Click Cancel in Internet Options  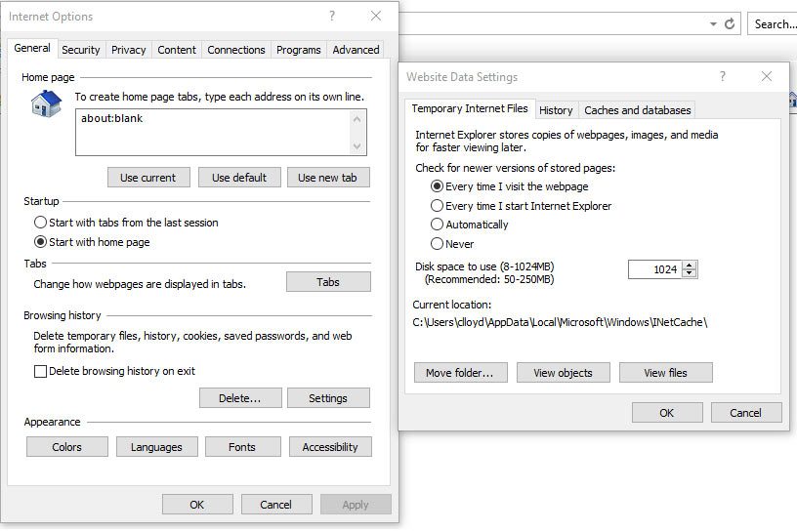(276, 505)
